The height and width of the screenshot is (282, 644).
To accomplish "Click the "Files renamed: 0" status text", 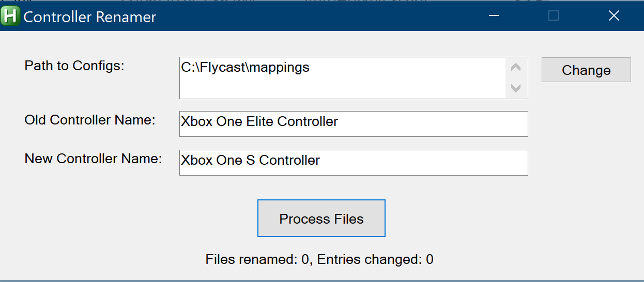I will pyautogui.click(x=258, y=259).
